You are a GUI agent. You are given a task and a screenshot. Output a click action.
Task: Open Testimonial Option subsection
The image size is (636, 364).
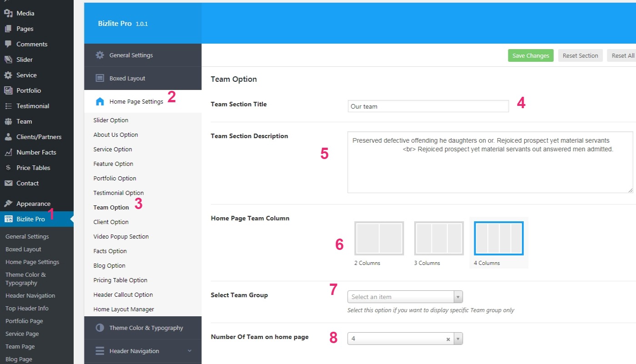pyautogui.click(x=119, y=193)
